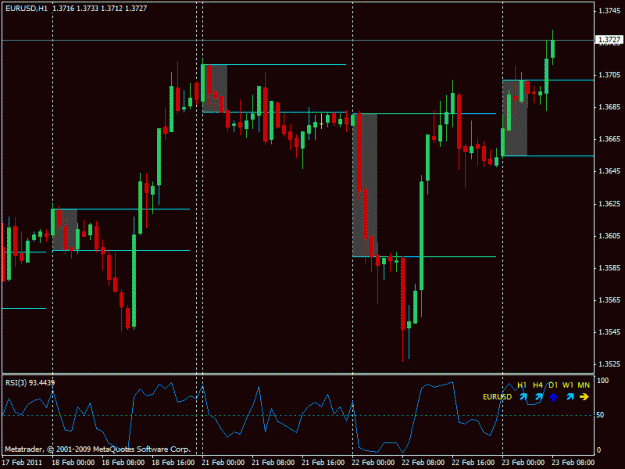The height and width of the screenshot is (469, 625).
Task: Click the 1.3625 price axis label
Action: 609,204
